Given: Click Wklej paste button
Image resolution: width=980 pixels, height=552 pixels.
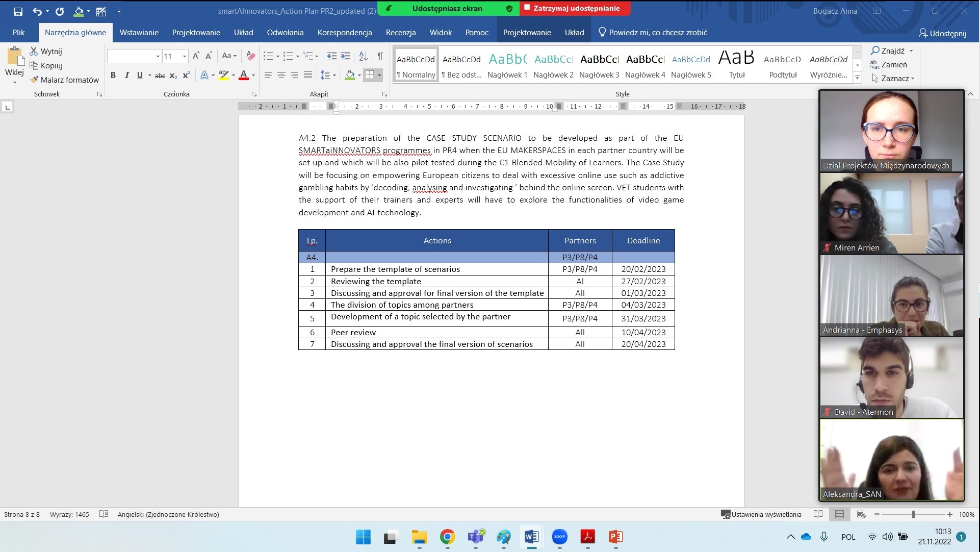Looking at the screenshot, I should tap(14, 65).
